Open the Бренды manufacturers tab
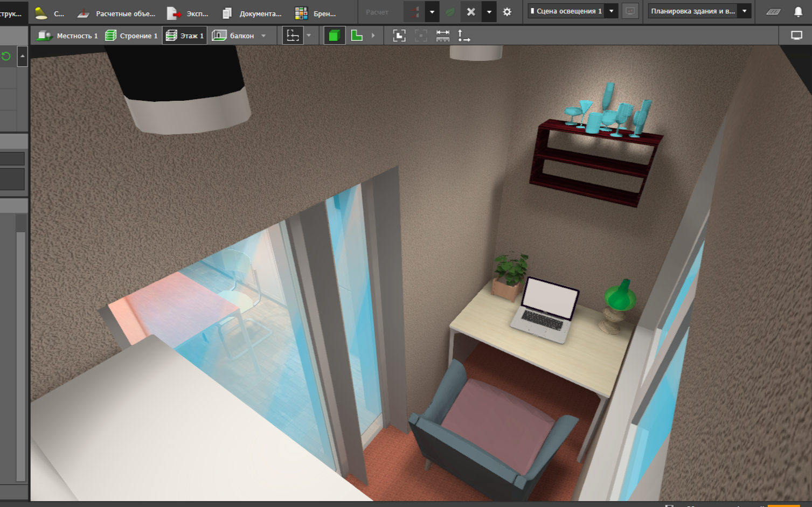The width and height of the screenshot is (812, 507). click(316, 13)
